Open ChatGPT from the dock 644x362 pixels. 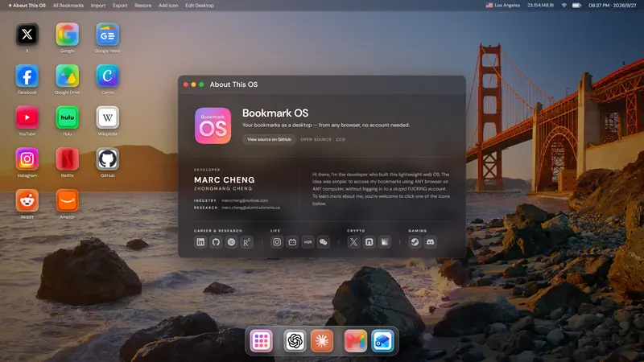coord(295,340)
